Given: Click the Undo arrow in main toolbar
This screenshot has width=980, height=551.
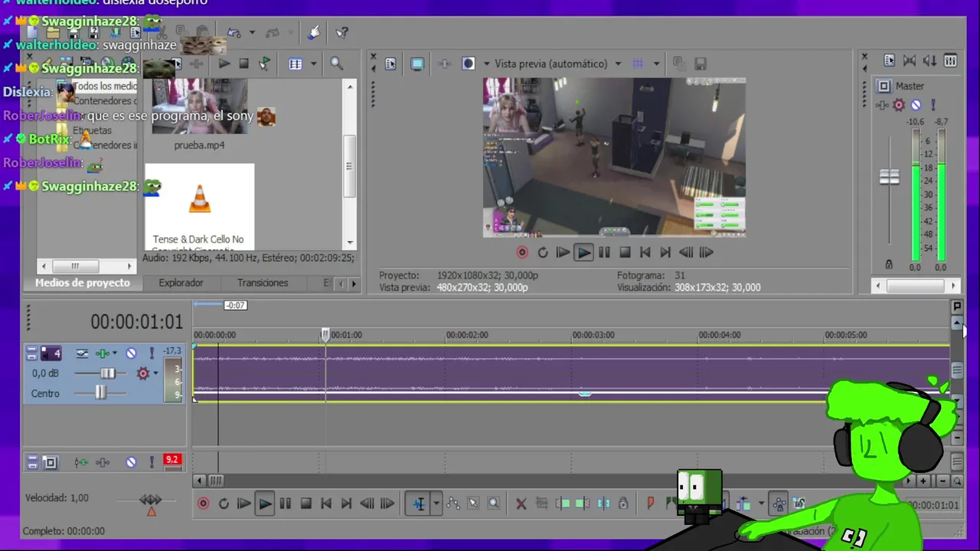Looking at the screenshot, I should click(x=234, y=33).
